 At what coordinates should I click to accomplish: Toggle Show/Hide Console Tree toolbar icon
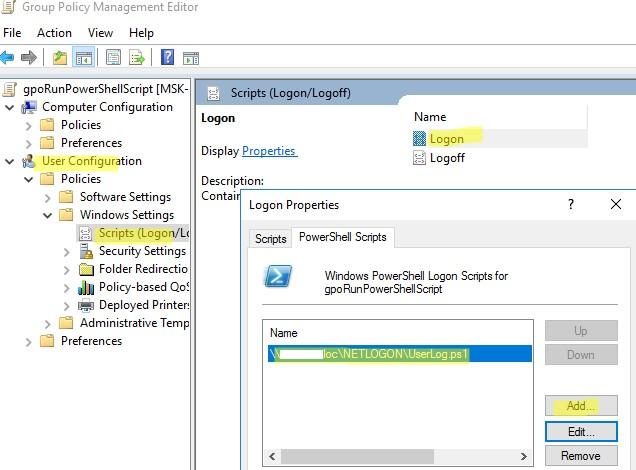84,58
